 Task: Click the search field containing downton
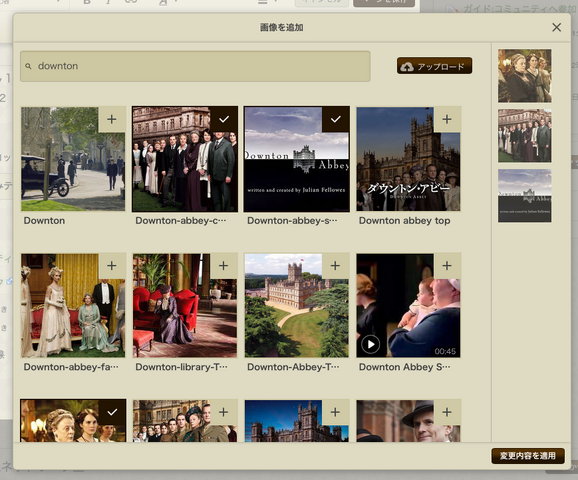[x=195, y=66]
